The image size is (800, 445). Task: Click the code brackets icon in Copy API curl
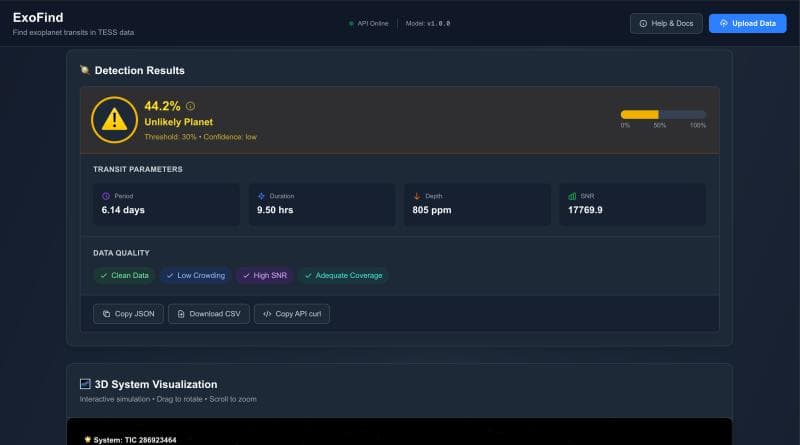pyautogui.click(x=267, y=314)
